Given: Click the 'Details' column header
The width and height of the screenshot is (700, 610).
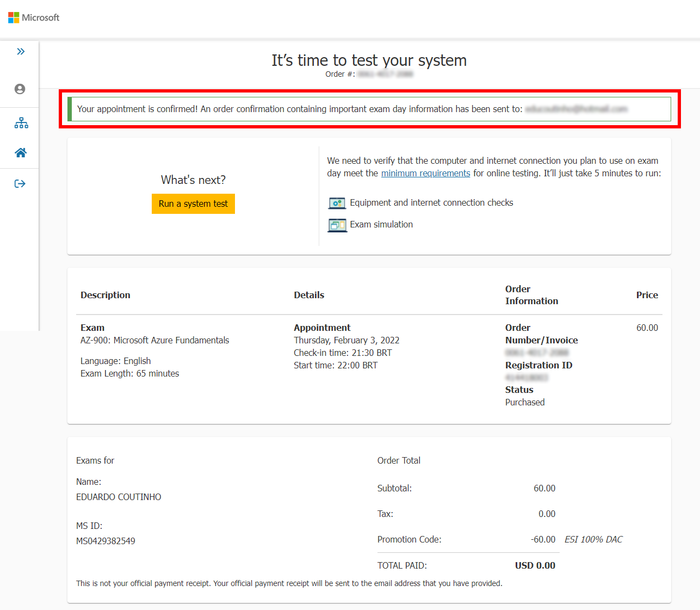Looking at the screenshot, I should point(309,295).
